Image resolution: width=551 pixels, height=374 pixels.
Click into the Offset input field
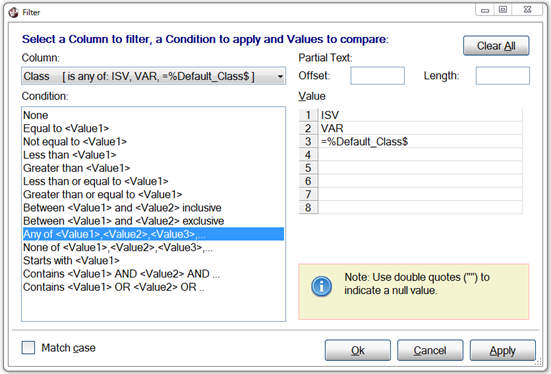[377, 76]
